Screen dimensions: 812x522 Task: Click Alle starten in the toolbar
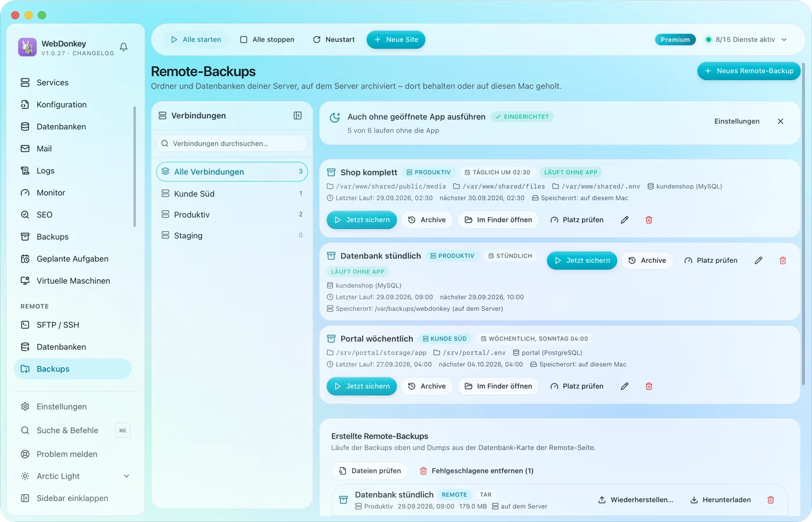click(196, 39)
